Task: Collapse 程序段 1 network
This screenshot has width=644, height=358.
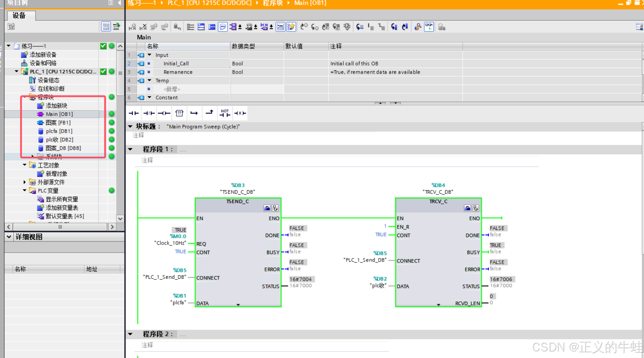Action: click(130, 149)
